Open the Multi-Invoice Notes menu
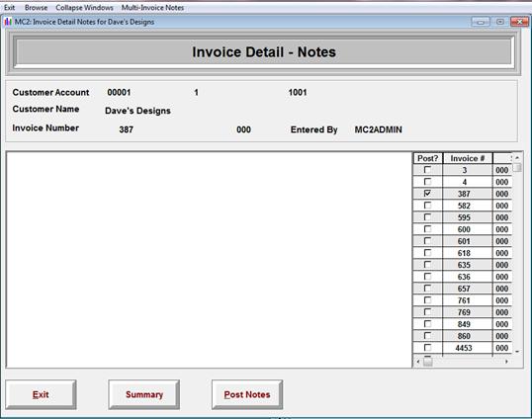Image resolution: width=532 pixels, height=419 pixels. coord(152,8)
